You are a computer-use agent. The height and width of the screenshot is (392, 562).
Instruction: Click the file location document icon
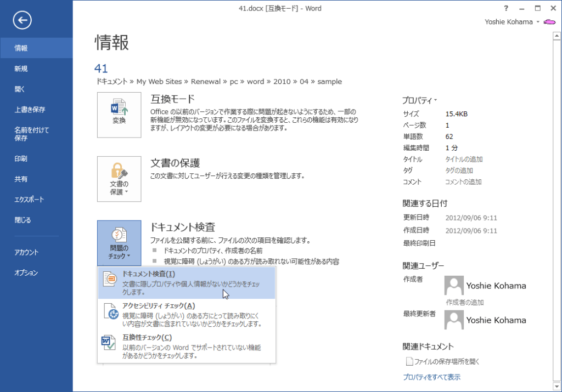click(408, 361)
